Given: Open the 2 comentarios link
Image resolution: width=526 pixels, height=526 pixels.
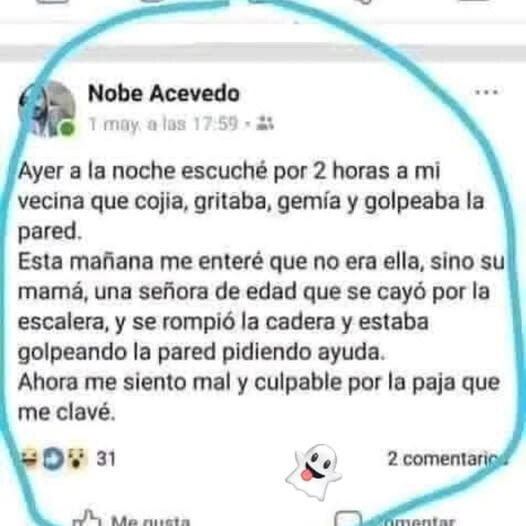Looking at the screenshot, I should [x=448, y=459].
